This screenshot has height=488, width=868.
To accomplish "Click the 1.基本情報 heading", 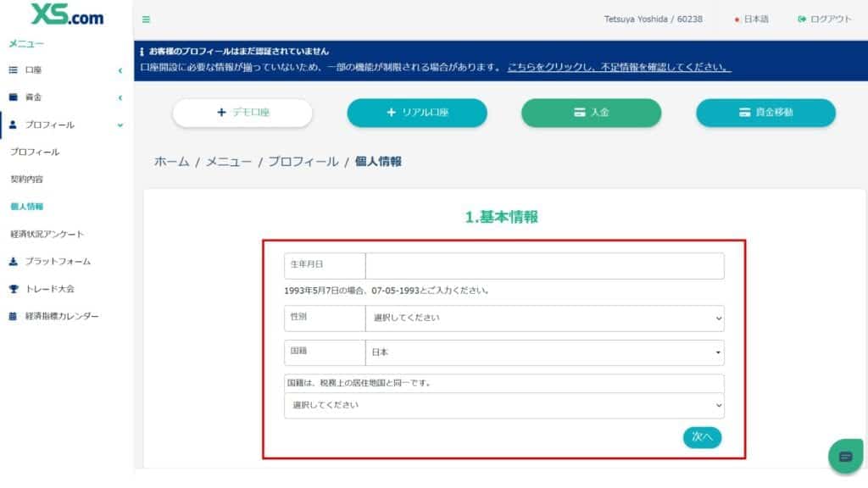I will click(x=502, y=217).
